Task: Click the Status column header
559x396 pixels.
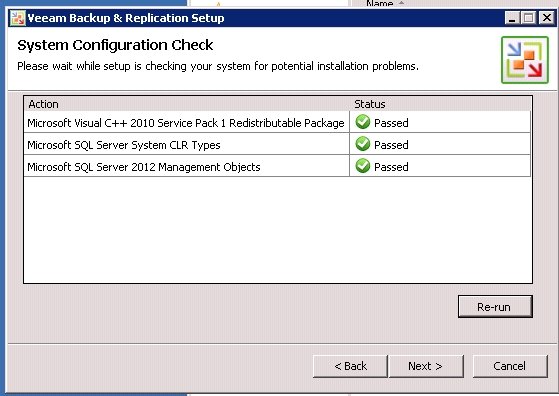Action: point(441,104)
